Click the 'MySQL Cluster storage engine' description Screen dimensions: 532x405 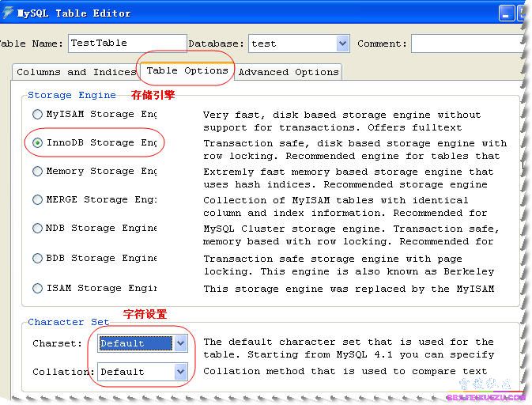(351, 235)
